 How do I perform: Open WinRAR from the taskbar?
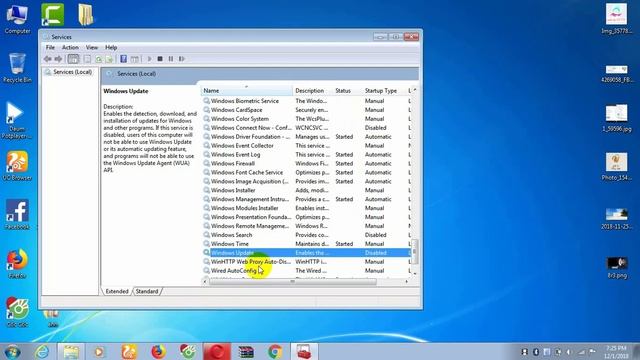[x=246, y=352]
